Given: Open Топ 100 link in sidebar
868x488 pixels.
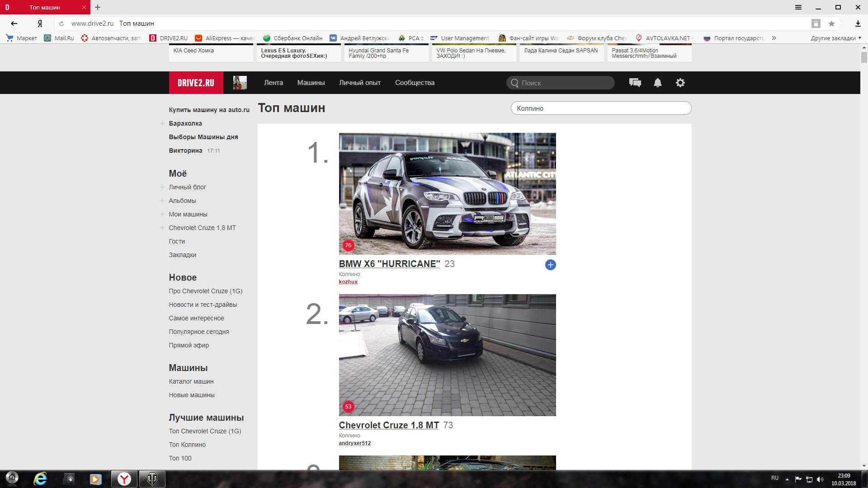Looking at the screenshot, I should tap(180, 458).
